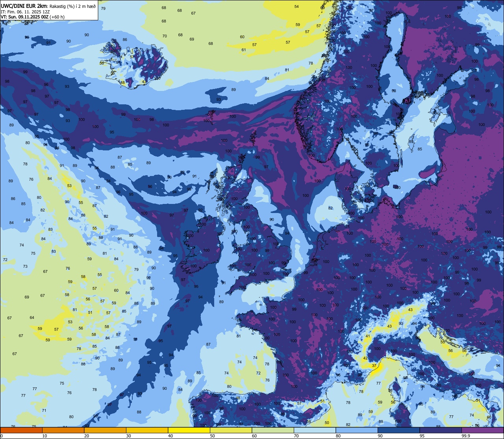Viewport: 504px width, 439px height.
Task: Click the '41' humidity value on the map
Action: point(368,336)
